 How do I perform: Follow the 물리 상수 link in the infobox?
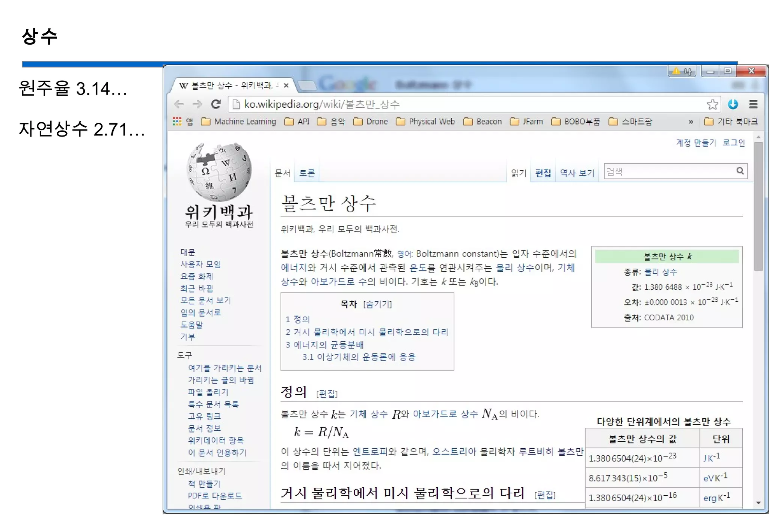[660, 272]
